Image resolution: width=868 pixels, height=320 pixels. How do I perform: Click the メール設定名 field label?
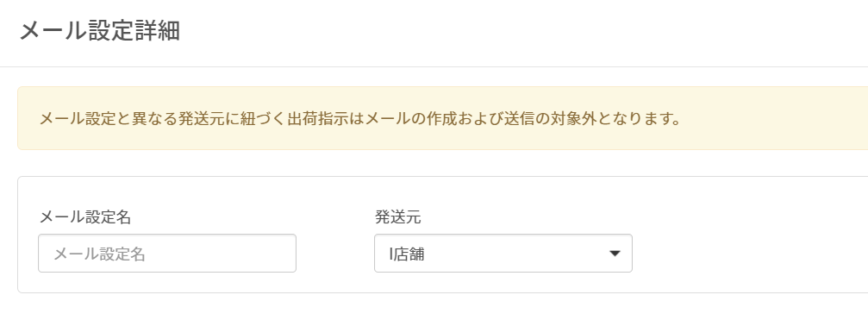pyautogui.click(x=84, y=217)
